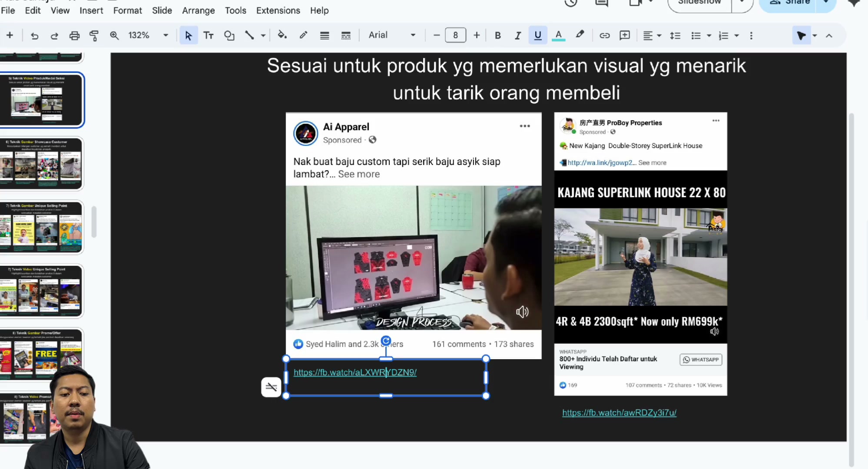
Task: Click the text autofit options icon
Action: coord(271,387)
